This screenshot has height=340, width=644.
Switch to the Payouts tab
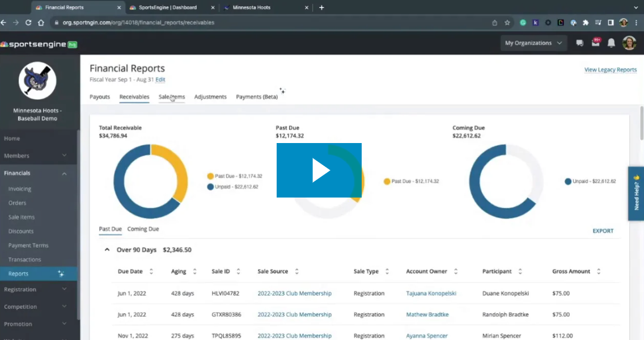pyautogui.click(x=100, y=97)
